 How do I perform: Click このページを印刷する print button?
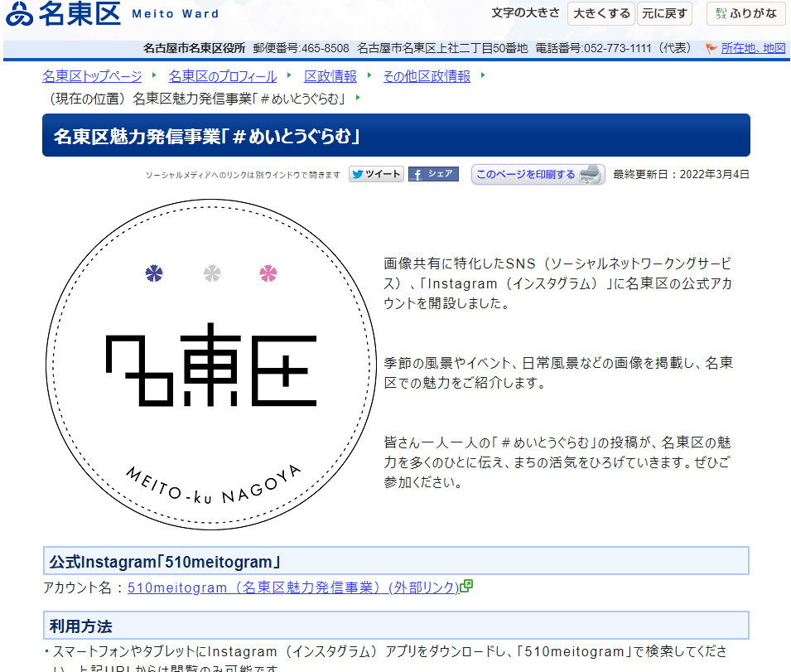coord(538,175)
